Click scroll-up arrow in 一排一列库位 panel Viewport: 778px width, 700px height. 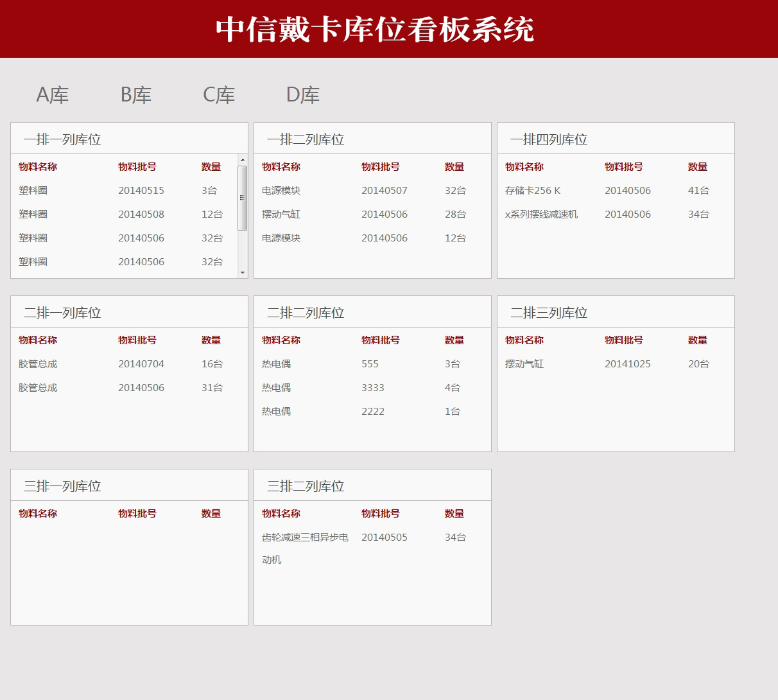coord(243,160)
